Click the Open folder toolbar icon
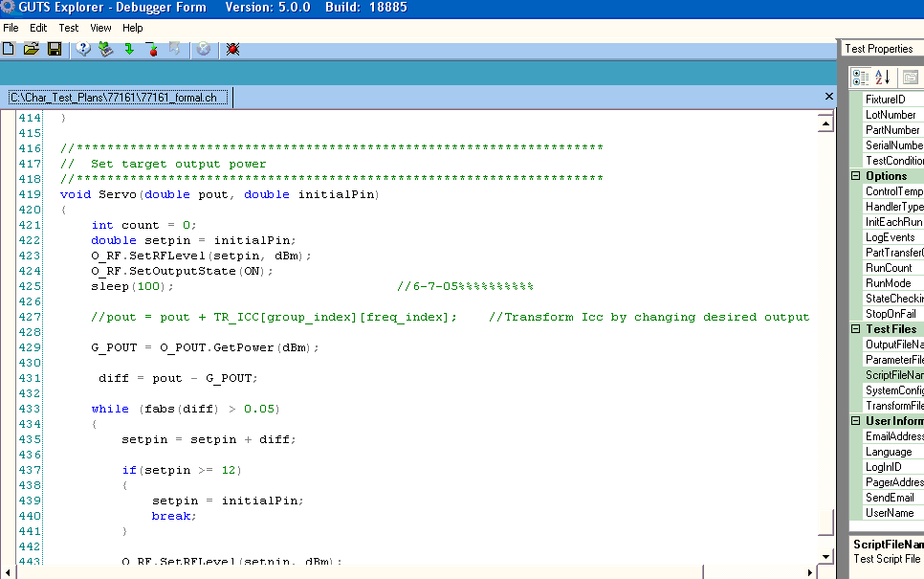Image resolution: width=924 pixels, height=579 pixels. [31, 49]
